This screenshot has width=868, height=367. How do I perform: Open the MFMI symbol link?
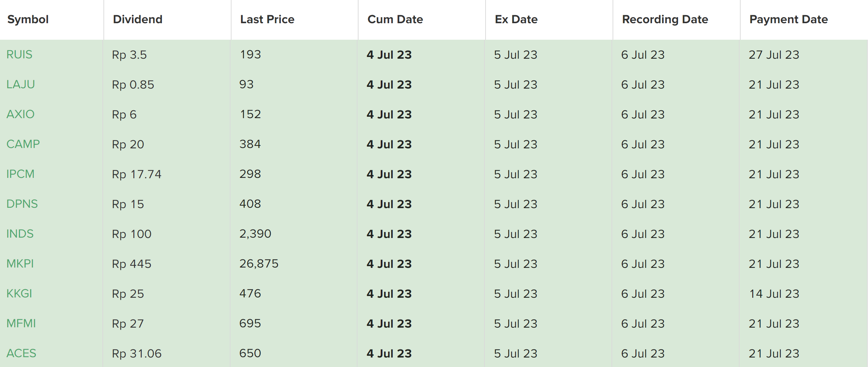click(x=21, y=323)
